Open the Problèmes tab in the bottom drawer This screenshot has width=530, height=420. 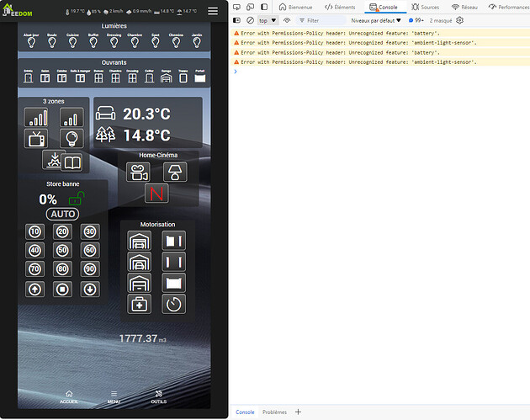(x=274, y=412)
